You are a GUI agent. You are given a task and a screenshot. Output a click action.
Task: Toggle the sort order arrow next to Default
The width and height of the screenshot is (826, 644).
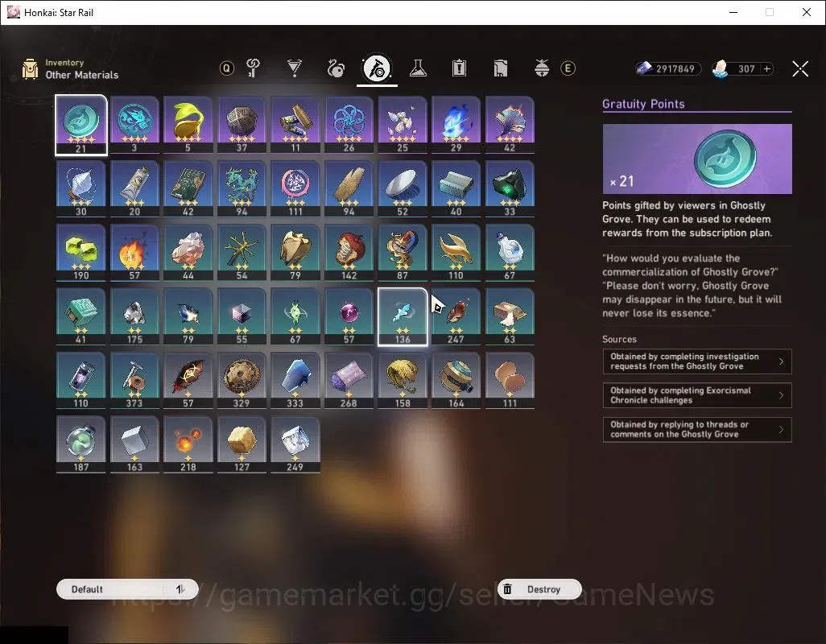(x=180, y=589)
